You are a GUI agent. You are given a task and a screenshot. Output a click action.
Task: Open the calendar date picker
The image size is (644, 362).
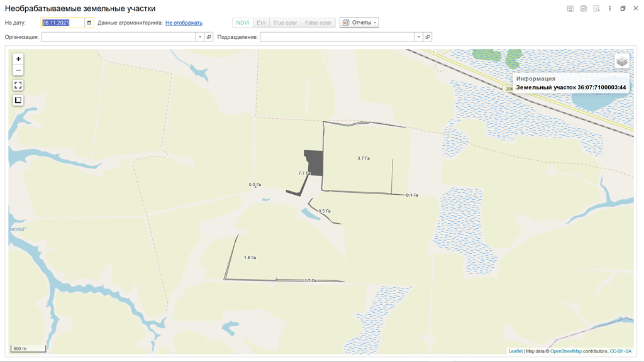(x=89, y=23)
